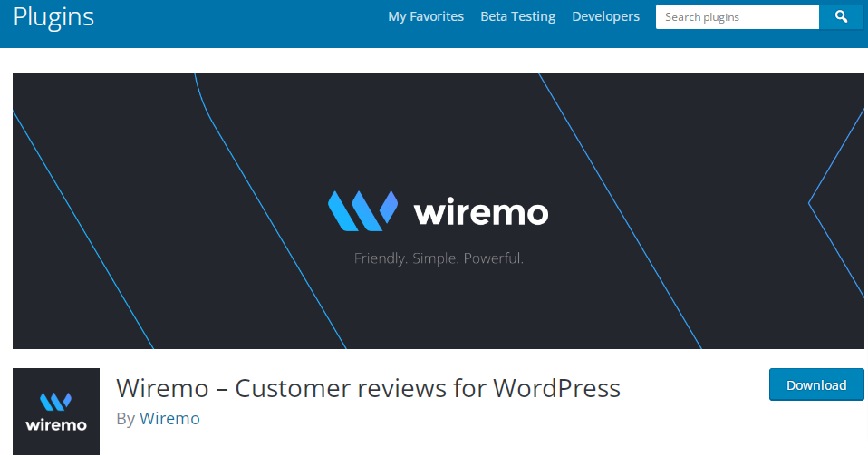Visit the Wiremo author link
Image resolution: width=868 pixels, height=457 pixels.
[169, 418]
